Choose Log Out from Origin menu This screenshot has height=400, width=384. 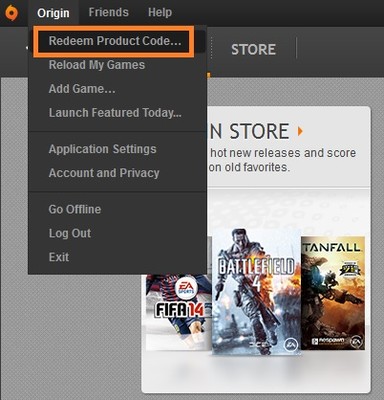tap(70, 233)
